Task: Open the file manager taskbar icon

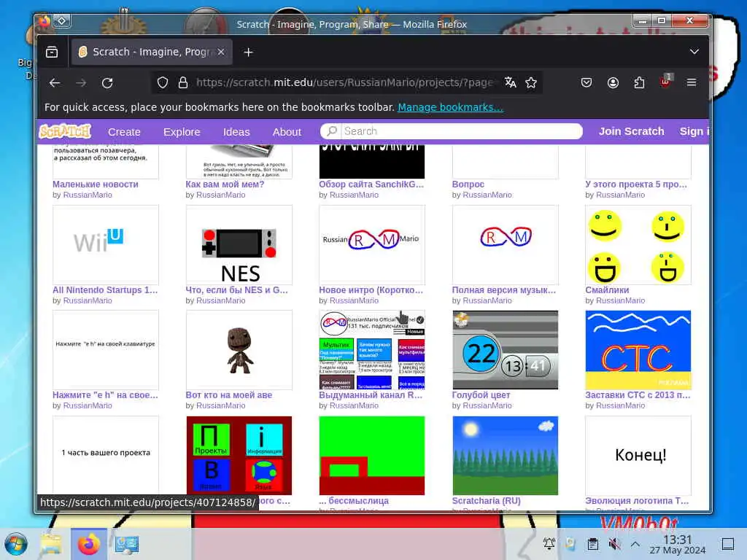Action: pyautogui.click(x=51, y=544)
